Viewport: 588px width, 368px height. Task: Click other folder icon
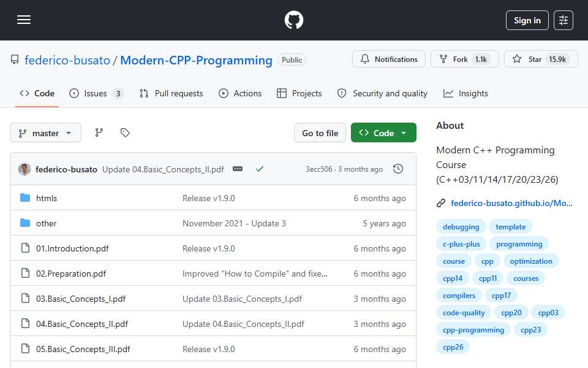[25, 223]
